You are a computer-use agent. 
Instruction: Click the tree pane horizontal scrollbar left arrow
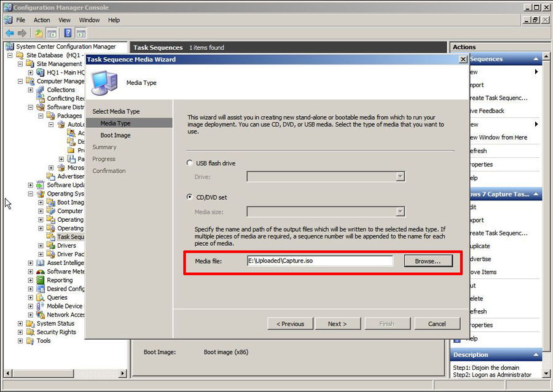(8, 373)
